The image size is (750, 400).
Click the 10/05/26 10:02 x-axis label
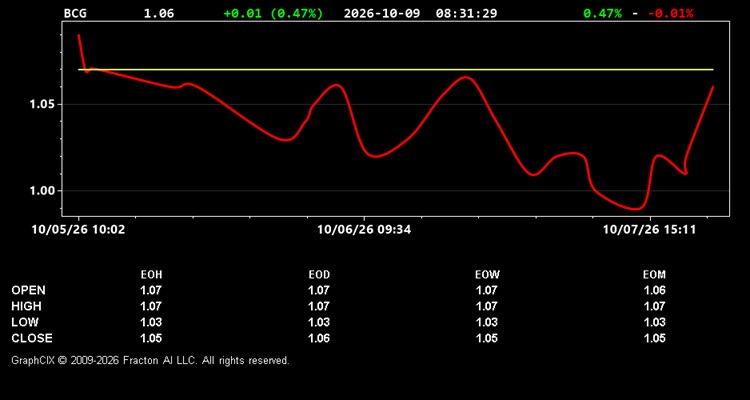pyautogui.click(x=78, y=230)
